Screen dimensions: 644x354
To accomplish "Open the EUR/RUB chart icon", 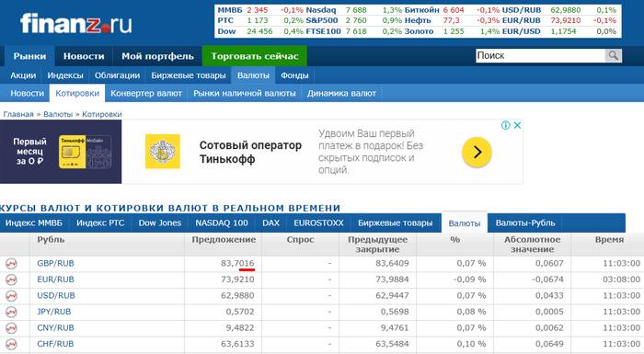I will coord(11,280).
